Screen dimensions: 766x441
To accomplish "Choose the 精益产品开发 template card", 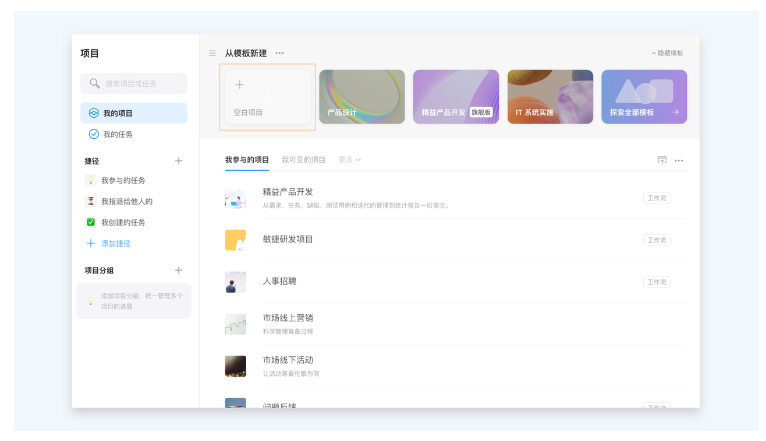I will click(x=456, y=97).
